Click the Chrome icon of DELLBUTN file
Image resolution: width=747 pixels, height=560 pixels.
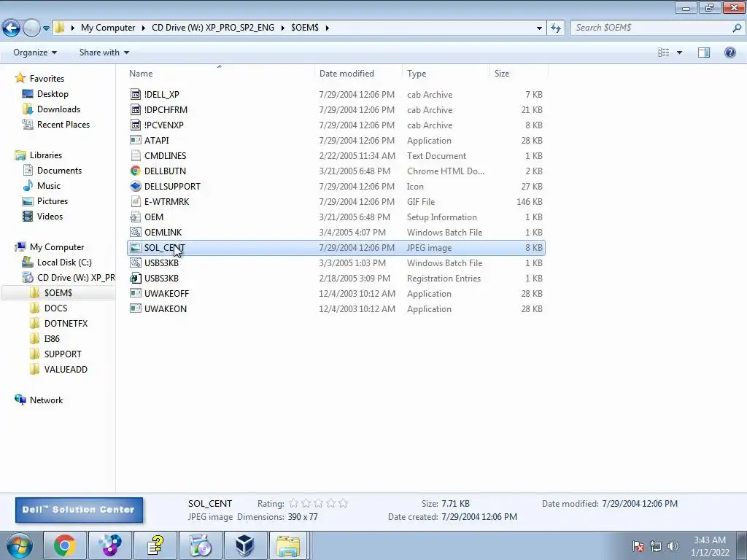pyautogui.click(x=136, y=171)
